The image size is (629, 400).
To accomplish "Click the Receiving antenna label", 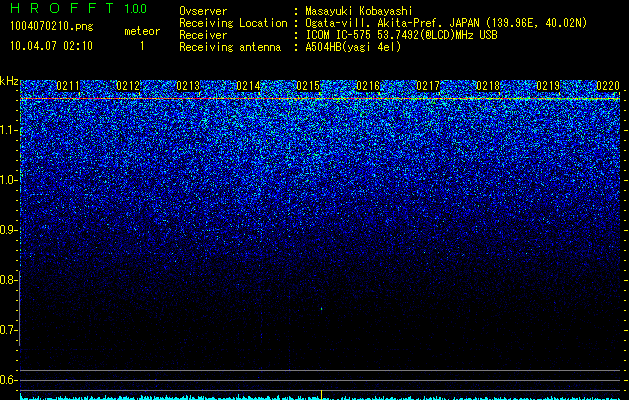I will pyautogui.click(x=230, y=47).
